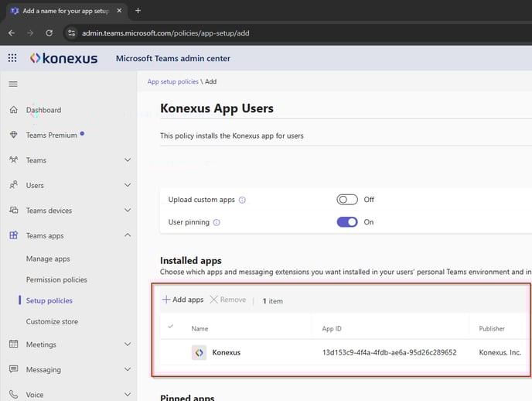Image resolution: width=532 pixels, height=401 pixels.
Task: Collapse the navigation hamburger menu
Action: tap(13, 84)
